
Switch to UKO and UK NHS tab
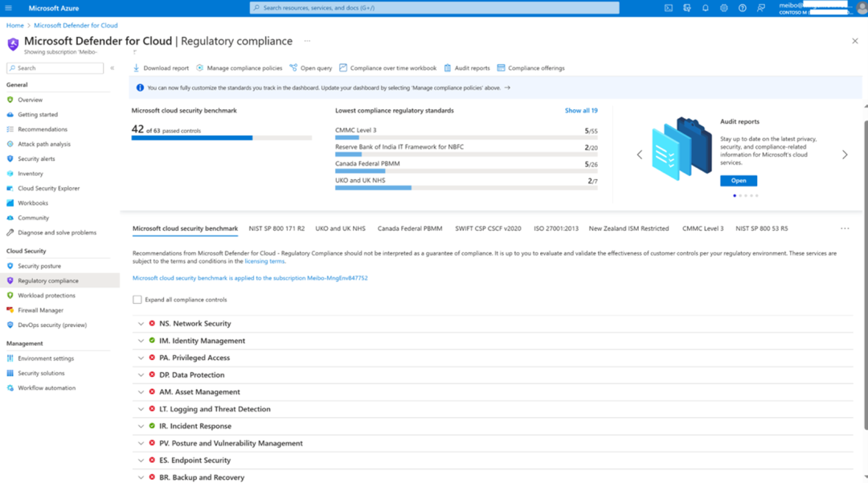click(340, 228)
